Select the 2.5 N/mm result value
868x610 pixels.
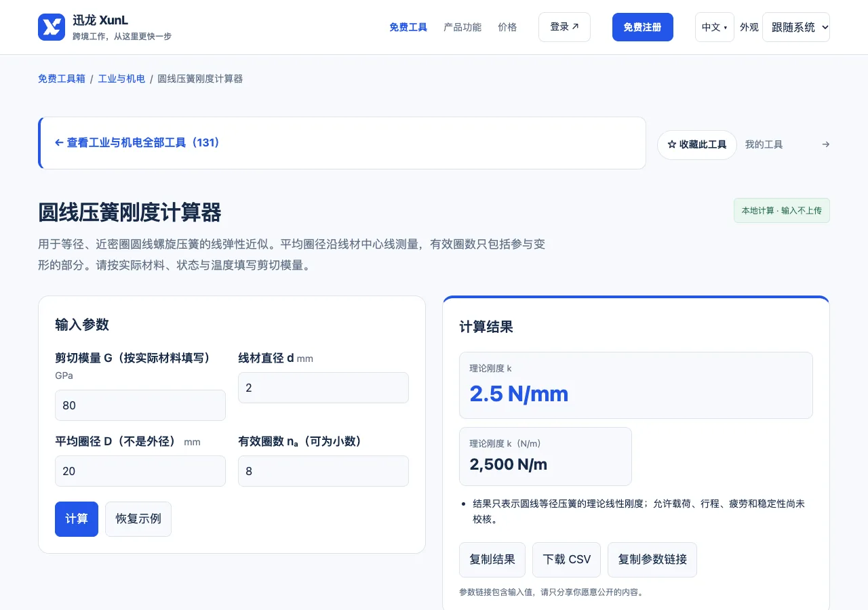[x=519, y=394]
